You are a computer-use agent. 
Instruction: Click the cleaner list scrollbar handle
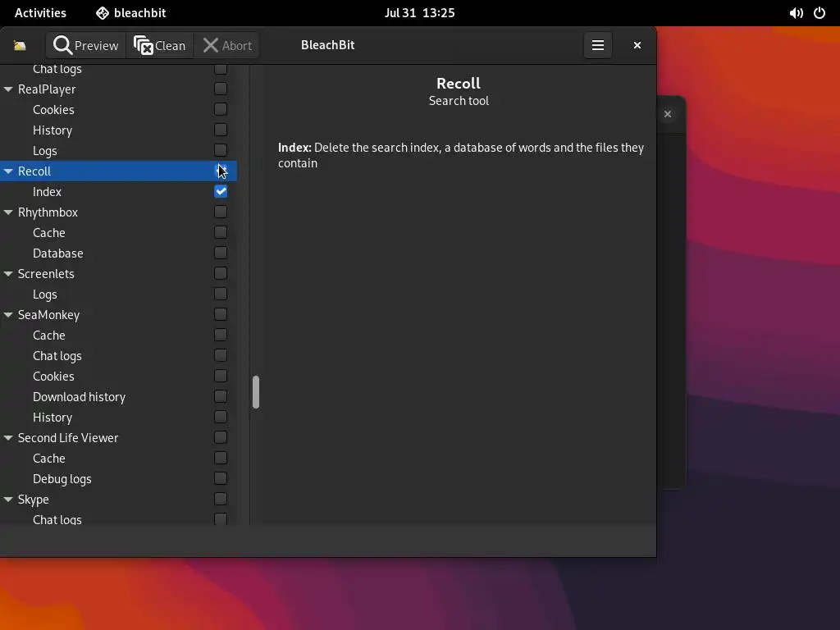click(x=256, y=392)
